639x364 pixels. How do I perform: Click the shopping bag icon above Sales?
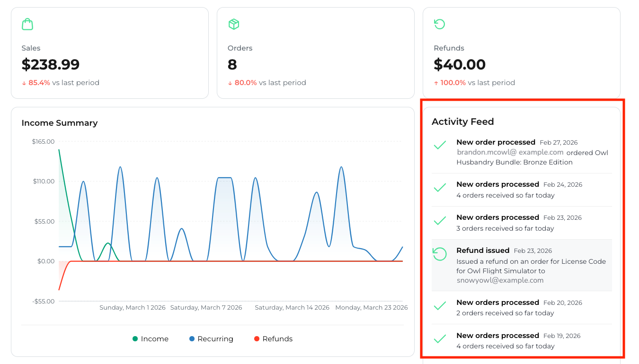tap(27, 24)
